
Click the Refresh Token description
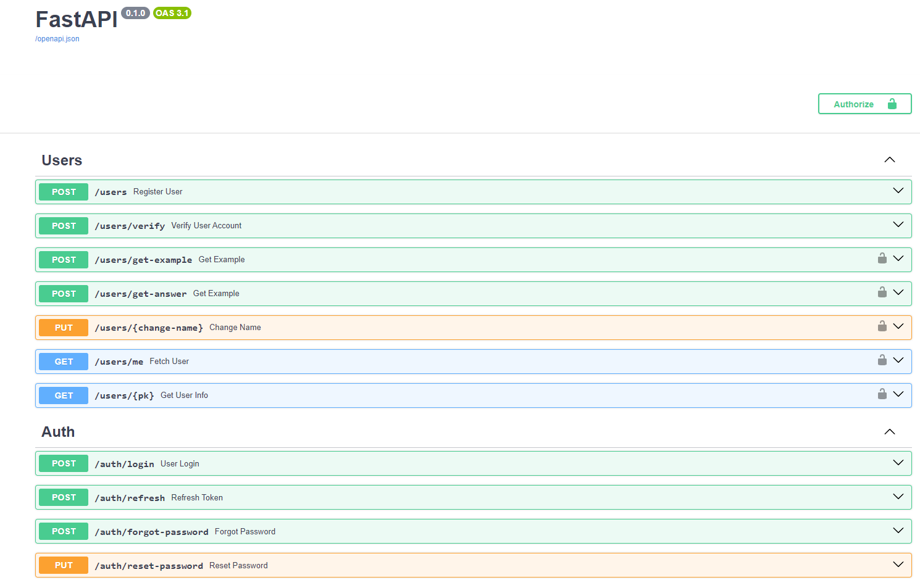tap(197, 498)
